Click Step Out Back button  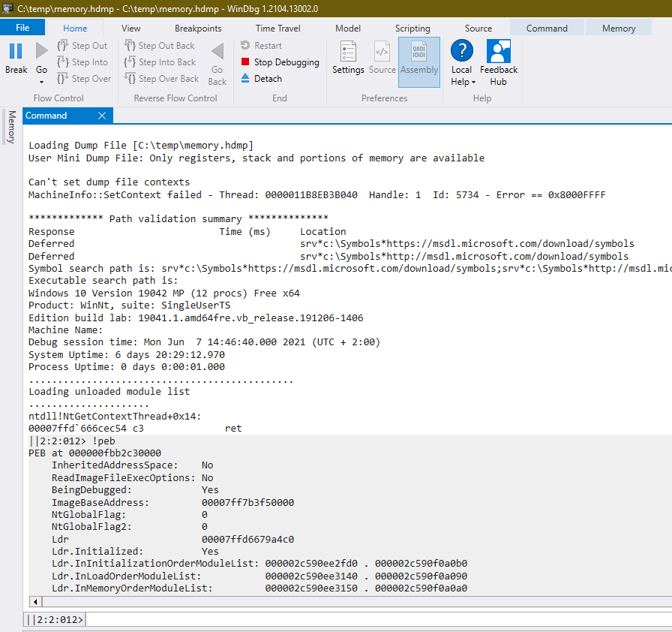[x=160, y=46]
